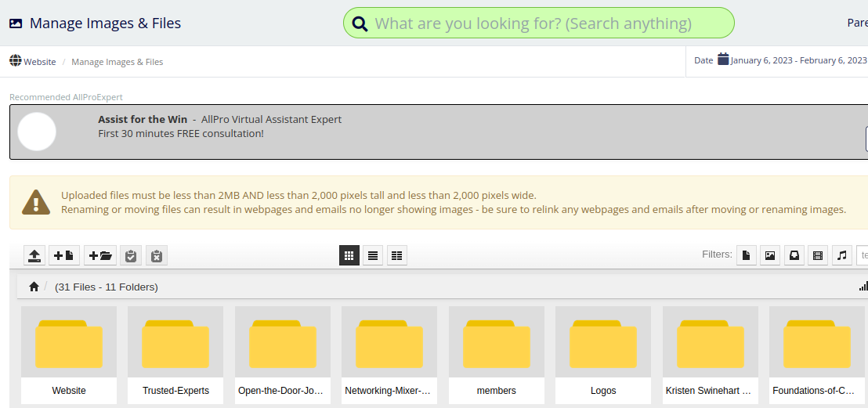This screenshot has width=868, height=408.
Task: Click the '(31 Files - 11 Folders)' text
Action: [107, 287]
